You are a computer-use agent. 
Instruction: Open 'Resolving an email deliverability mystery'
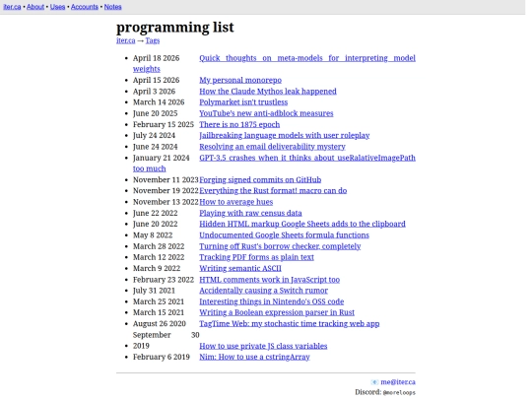coord(272,147)
